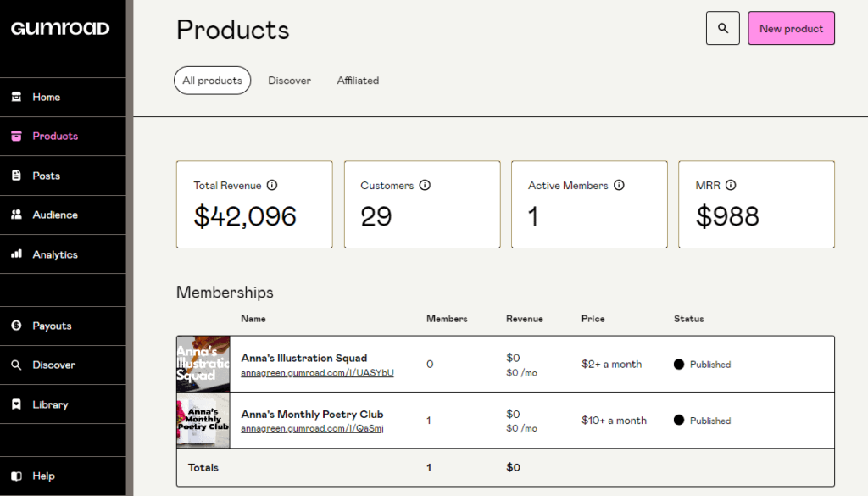View the Customers info tooltip
The image size is (868, 496).
pos(425,185)
